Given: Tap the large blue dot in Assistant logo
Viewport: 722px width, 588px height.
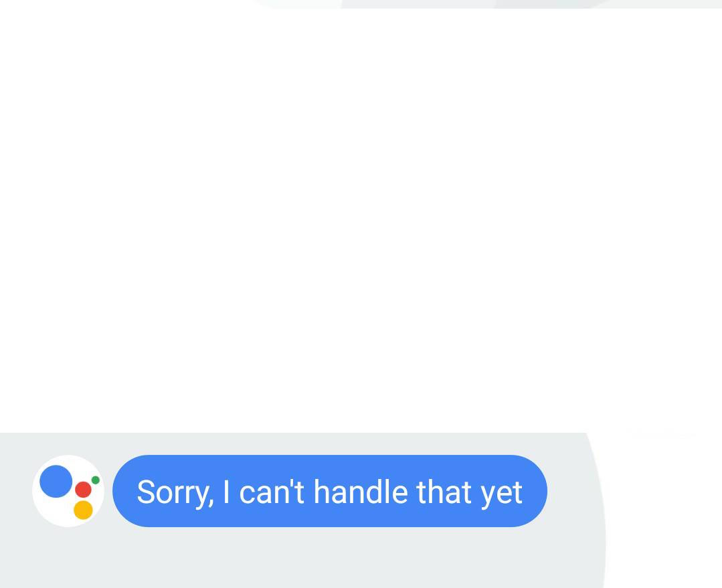Looking at the screenshot, I should [x=56, y=481].
